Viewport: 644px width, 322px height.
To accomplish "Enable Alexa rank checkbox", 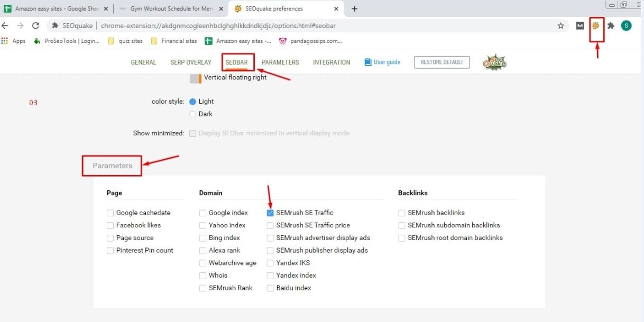I will point(203,251).
